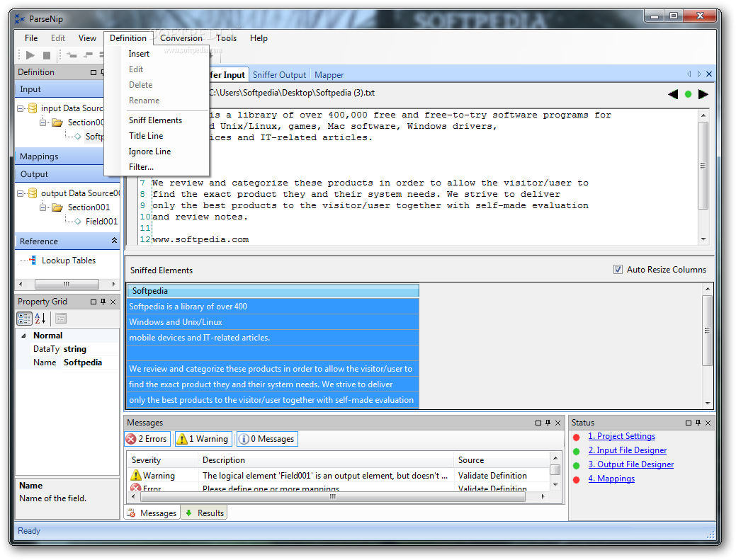Open the 3. Output File Designer link
The width and height of the screenshot is (736, 560).
(631, 464)
